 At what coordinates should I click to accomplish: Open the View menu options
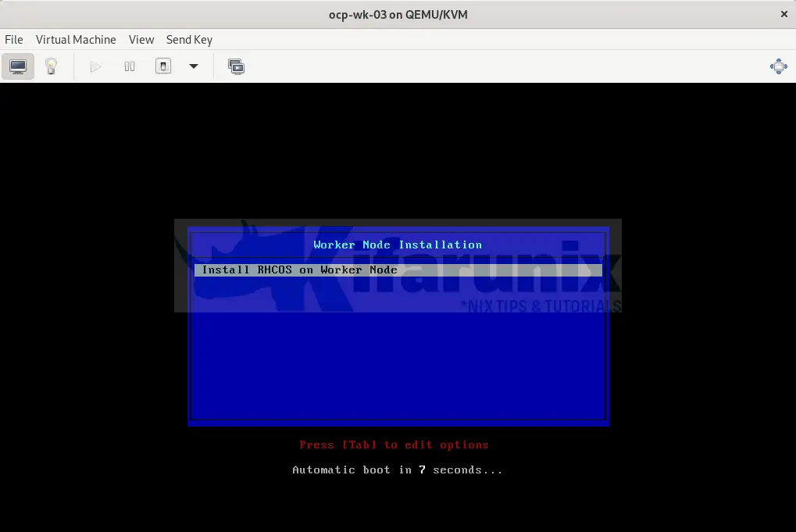click(141, 39)
